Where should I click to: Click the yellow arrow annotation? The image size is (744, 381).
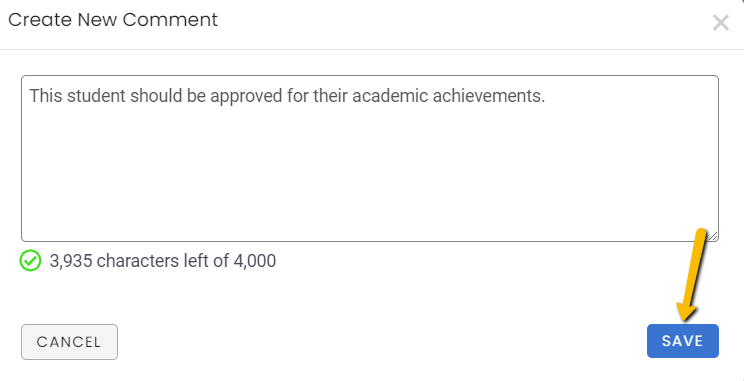click(693, 275)
